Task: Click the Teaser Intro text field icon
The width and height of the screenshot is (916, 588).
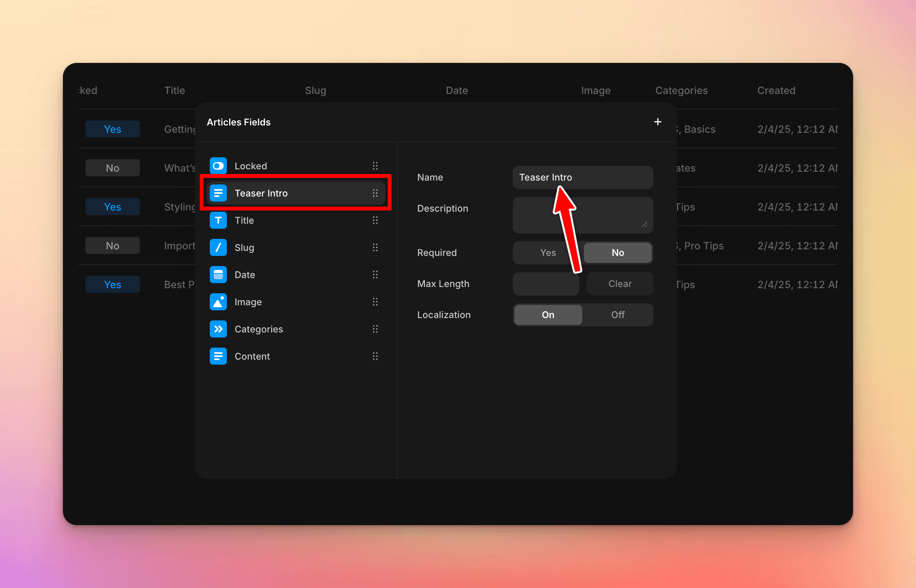Action: click(218, 193)
